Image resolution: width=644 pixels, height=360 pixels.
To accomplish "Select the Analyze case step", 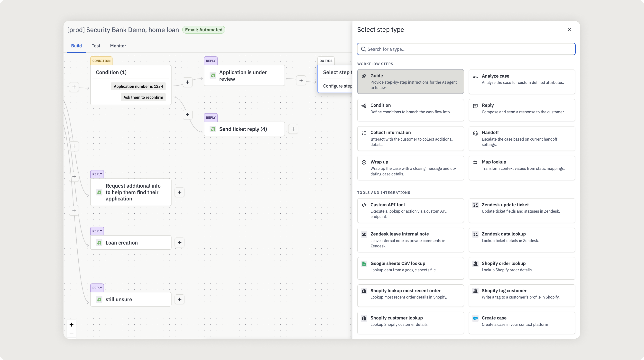I will point(522,81).
